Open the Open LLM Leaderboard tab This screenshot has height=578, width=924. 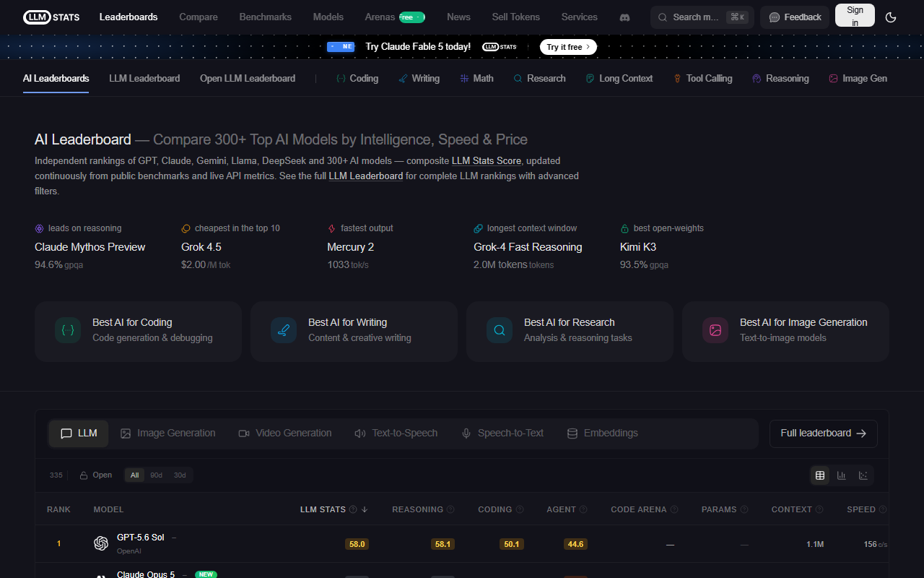pos(248,78)
